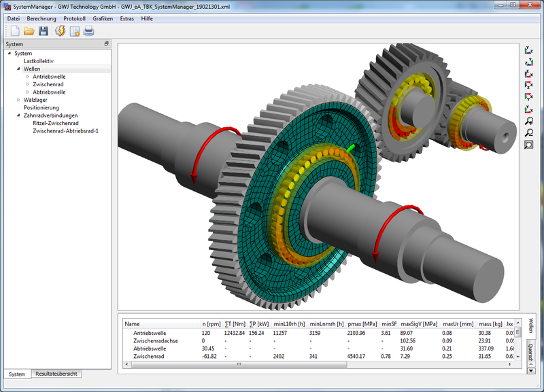Save the project using the floppy icon

(x=44, y=31)
